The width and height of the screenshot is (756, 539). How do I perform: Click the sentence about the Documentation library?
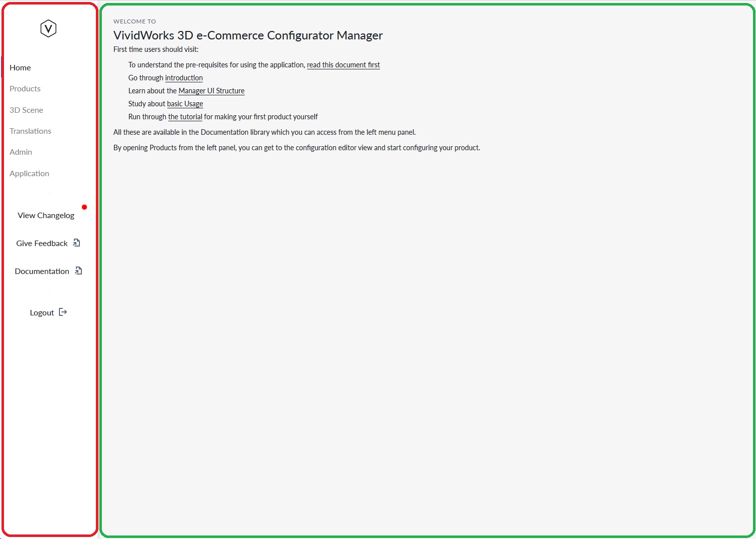(x=265, y=132)
